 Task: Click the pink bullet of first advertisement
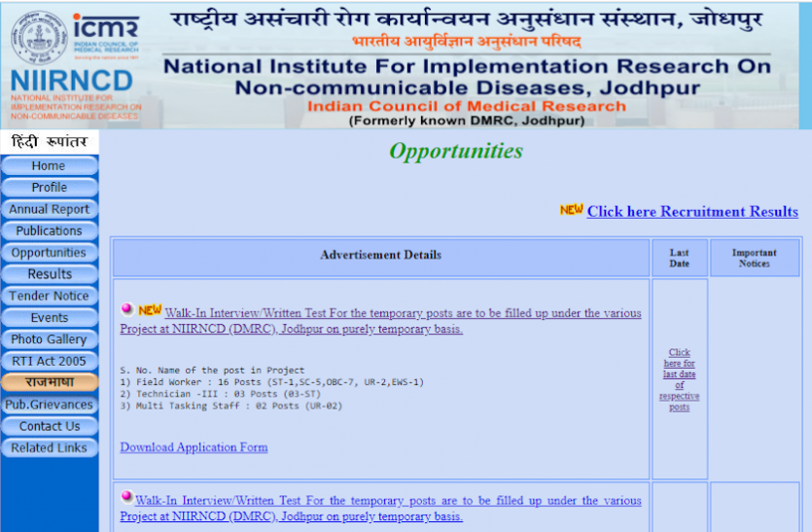pos(126,309)
